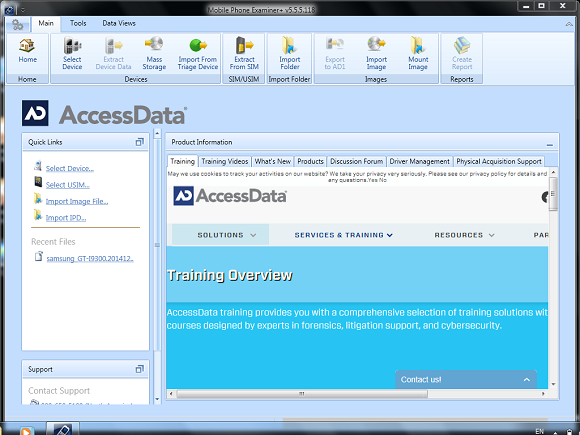Screen dimensions: 580x435
Task: Select the Training tab
Action: [182, 161]
